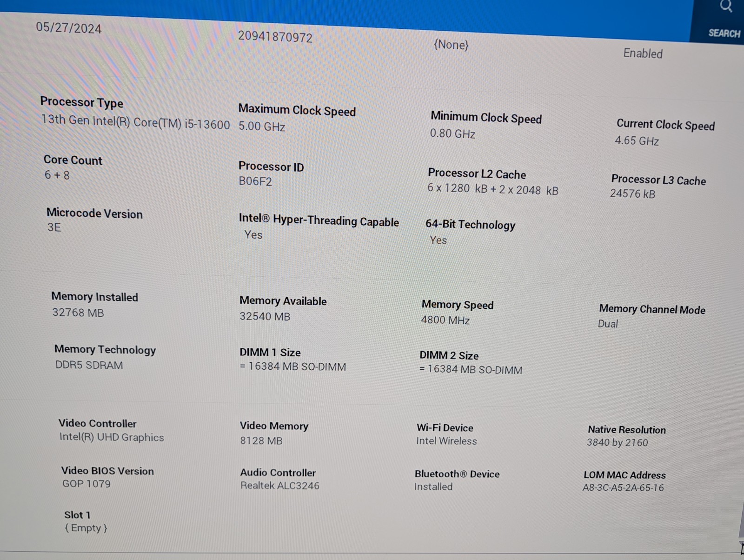Select the 0.80 GHz value
The height and width of the screenshot is (560, 744).
coord(452,134)
